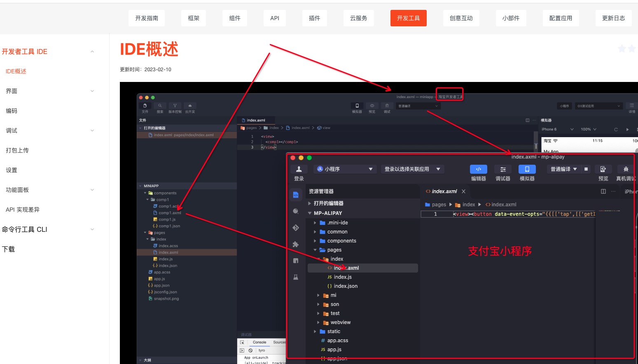
Task: Open the 编码 sidebar link
Action: pyautogui.click(x=12, y=111)
